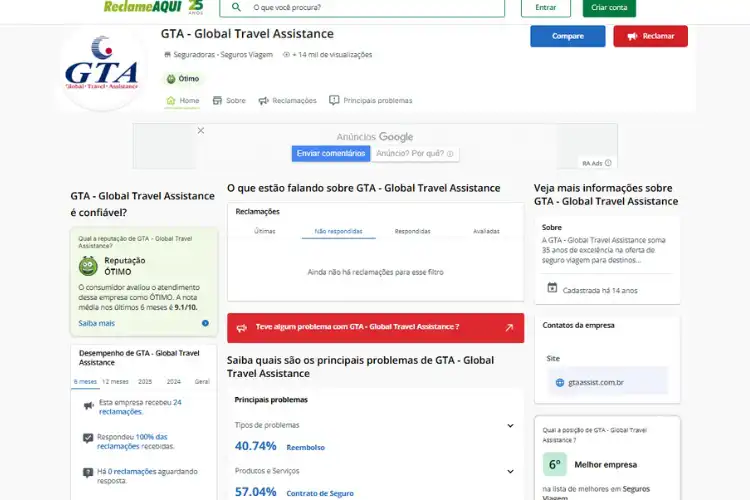The width and height of the screenshot is (750, 500).
Task: Click the 'Melhor empresa' ranking text
Action: (606, 465)
